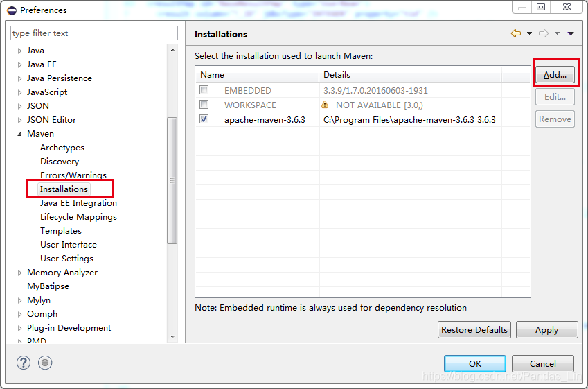Expand the Mylyn tree node
Viewport: 588px width, 389px height.
pos(20,300)
